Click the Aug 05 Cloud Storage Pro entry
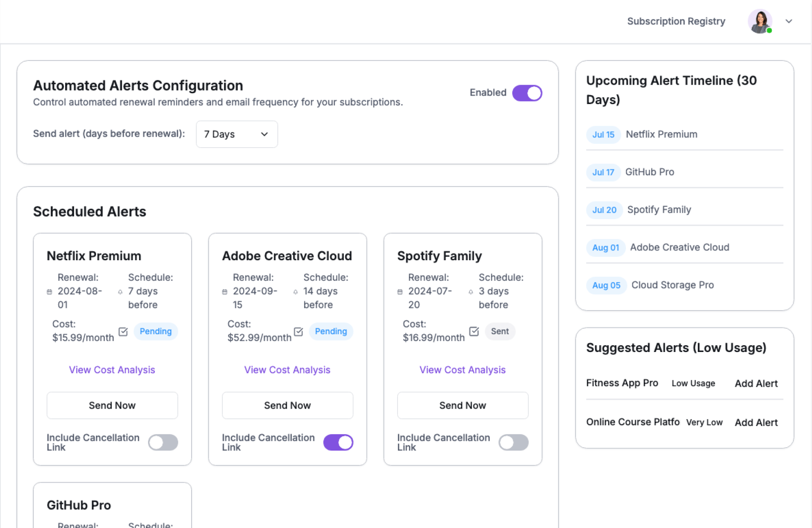Viewport: 812px width, 528px height. point(672,285)
